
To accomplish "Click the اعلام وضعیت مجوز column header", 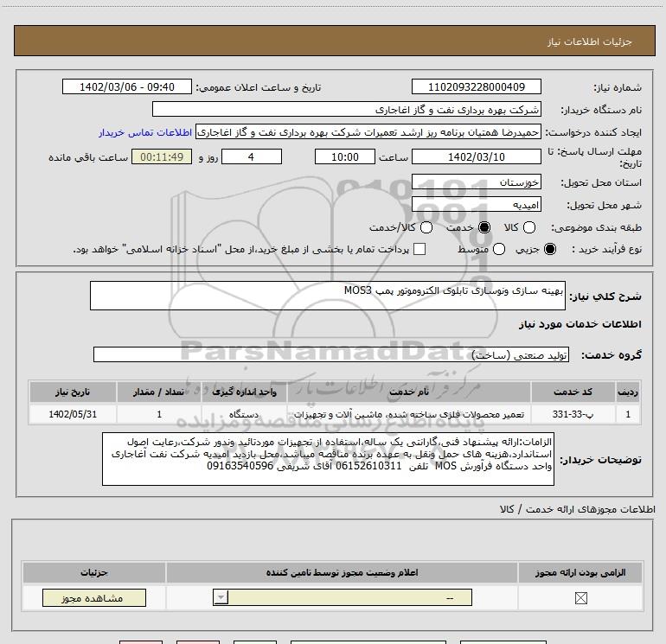I will (342, 572).
